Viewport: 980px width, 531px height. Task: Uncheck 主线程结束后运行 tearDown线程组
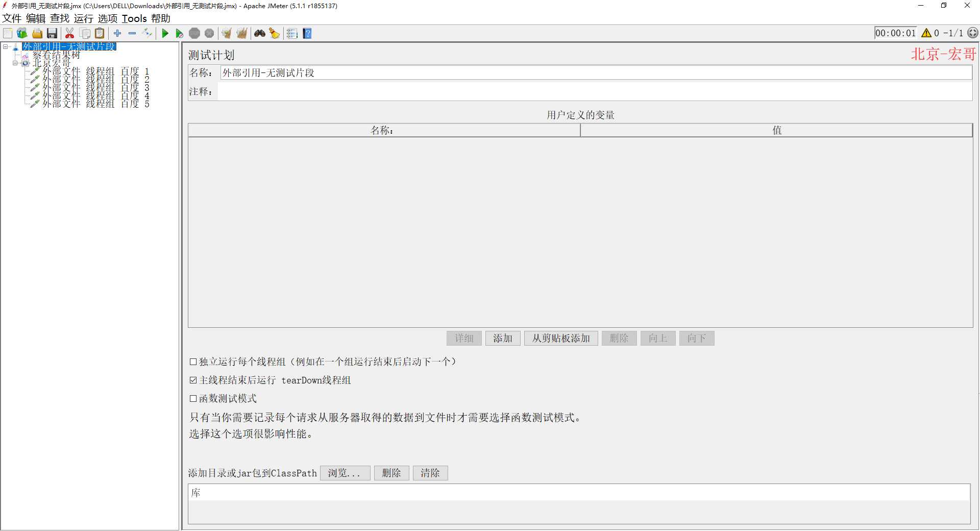pos(193,380)
